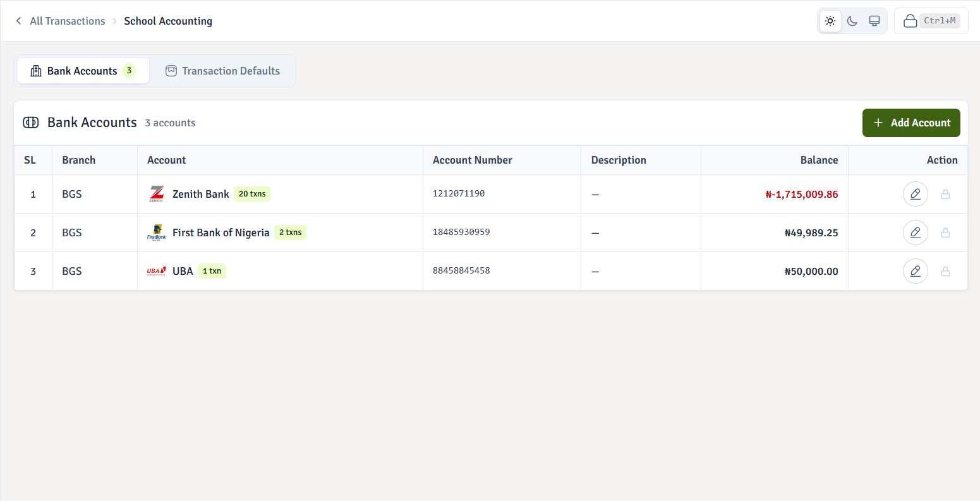Click the count badge on Bank Accounts tab
The width and height of the screenshot is (980, 501).
click(x=129, y=70)
